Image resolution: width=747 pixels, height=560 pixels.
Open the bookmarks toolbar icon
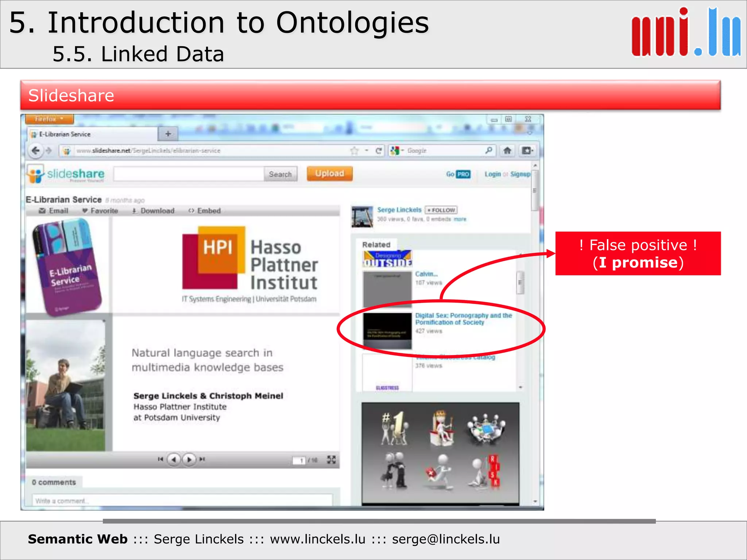coord(527,150)
